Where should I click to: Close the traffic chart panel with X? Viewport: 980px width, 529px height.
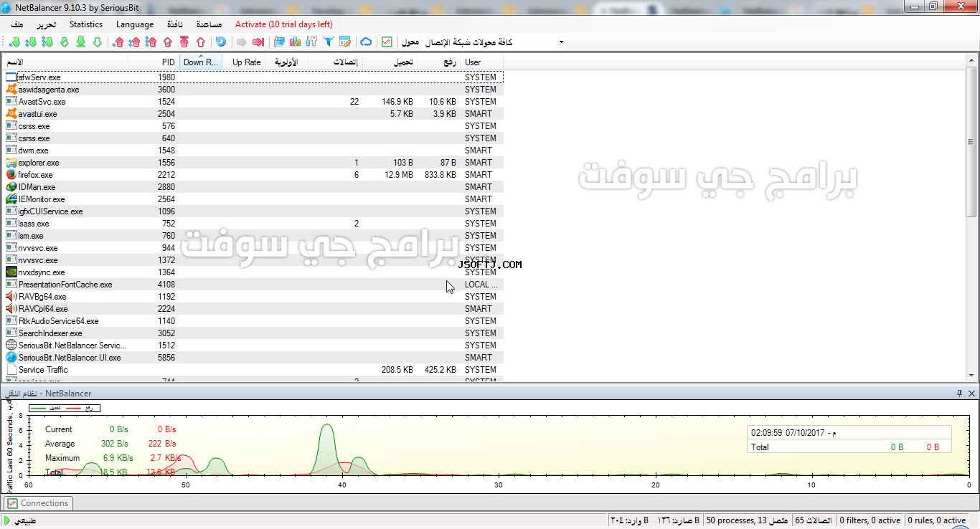(x=972, y=394)
